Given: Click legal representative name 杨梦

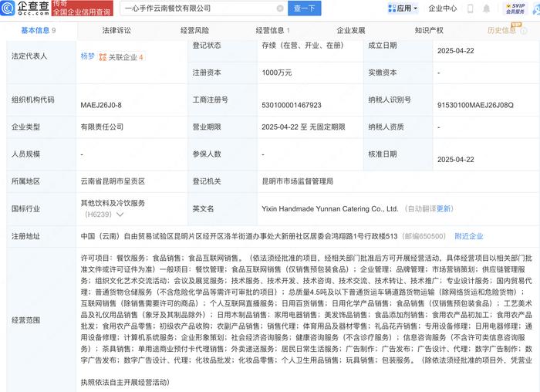Looking at the screenshot, I should pos(87,56).
